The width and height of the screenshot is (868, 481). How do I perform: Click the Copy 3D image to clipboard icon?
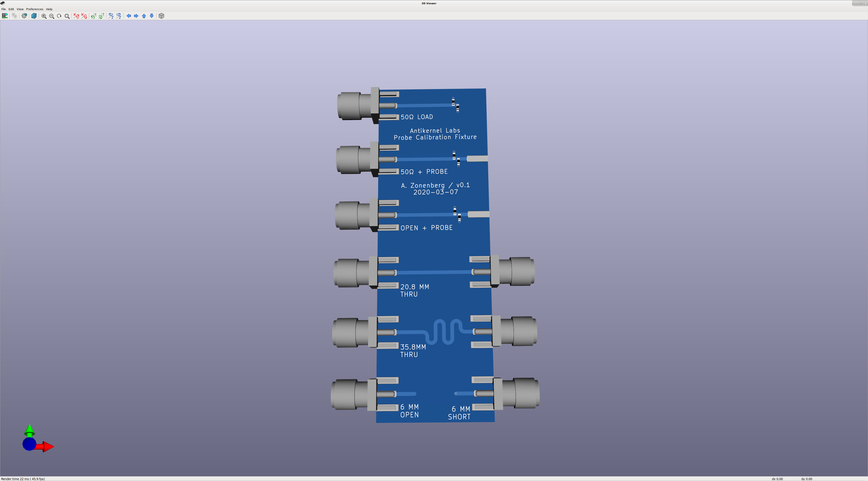tap(14, 16)
